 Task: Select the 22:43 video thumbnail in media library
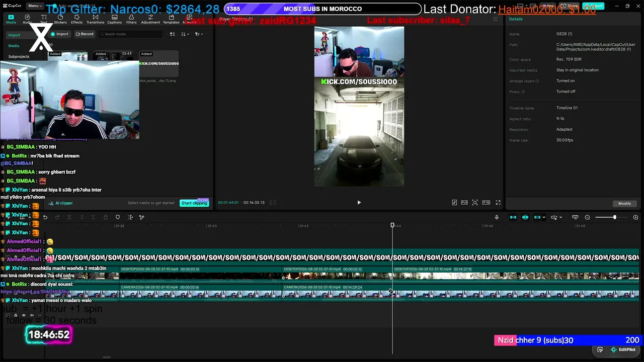[x=113, y=56]
